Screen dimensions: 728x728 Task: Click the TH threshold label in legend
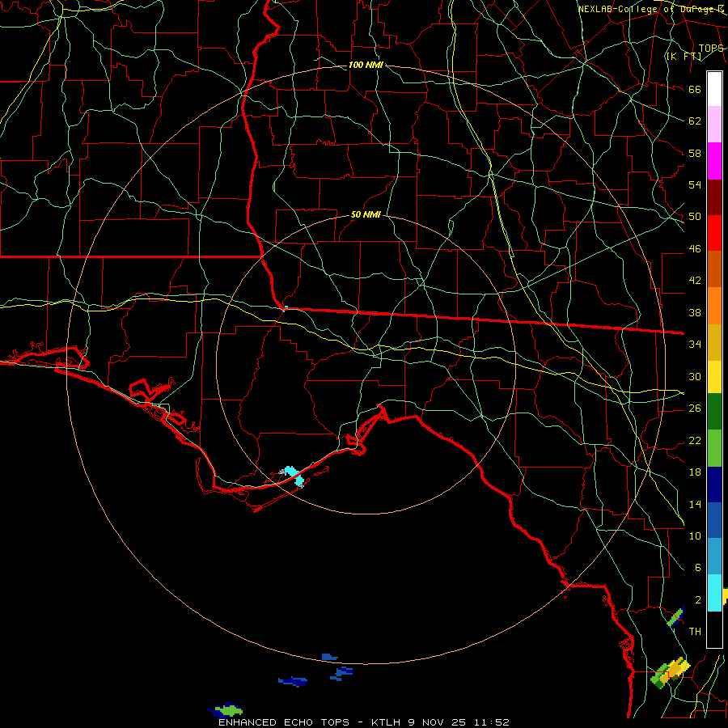click(x=695, y=632)
